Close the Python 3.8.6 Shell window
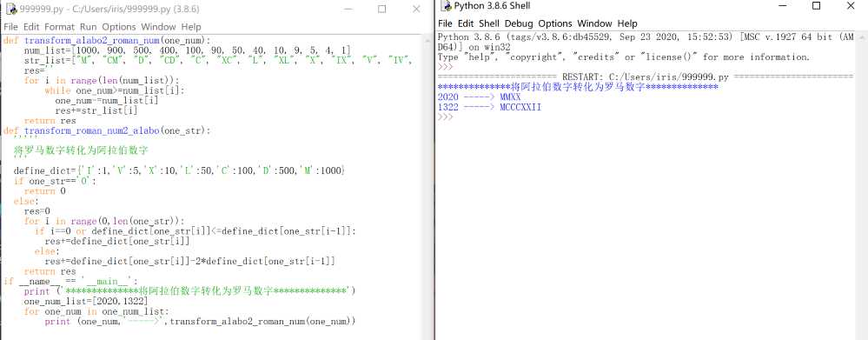Image resolution: width=868 pixels, height=340 pixels. point(851,5)
